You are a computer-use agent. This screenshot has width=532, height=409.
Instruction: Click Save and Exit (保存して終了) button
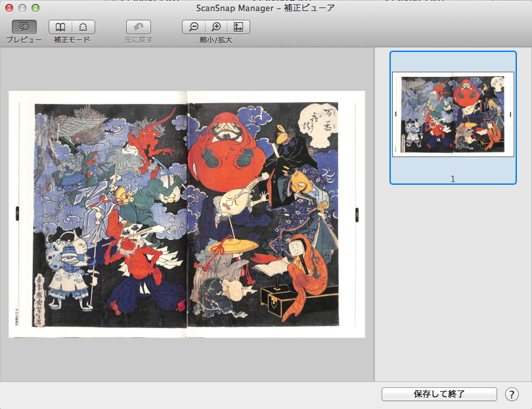point(439,394)
